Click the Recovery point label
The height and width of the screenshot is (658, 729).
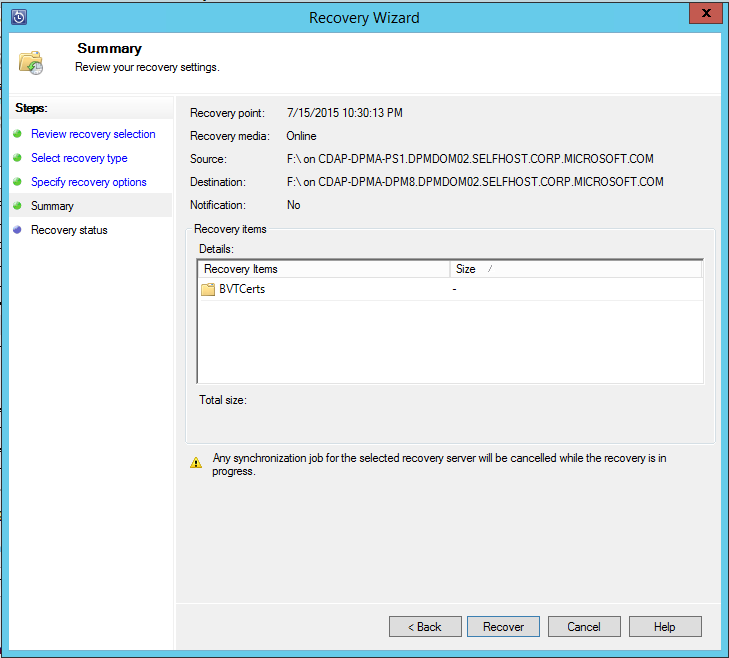point(227,113)
